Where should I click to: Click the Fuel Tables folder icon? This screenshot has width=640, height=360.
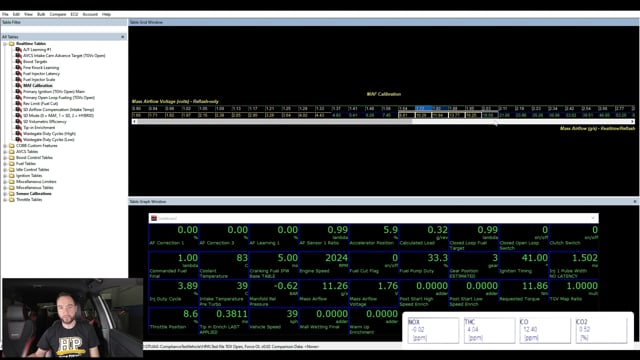(x=11, y=164)
